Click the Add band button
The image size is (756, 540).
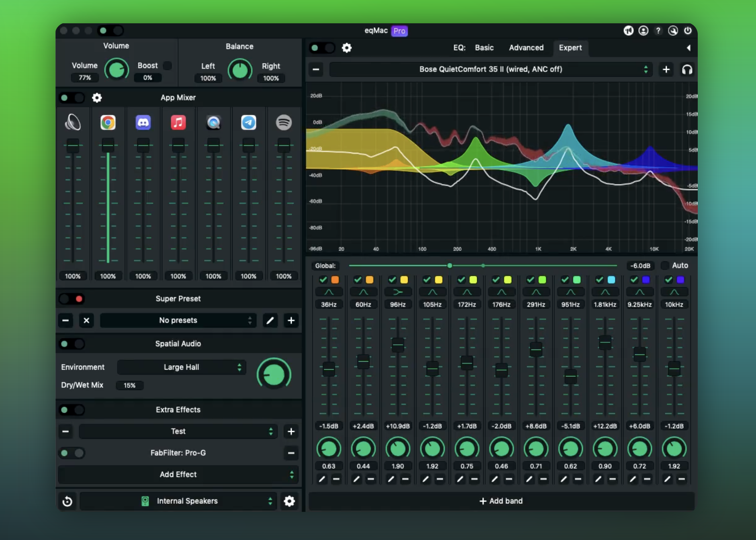point(501,501)
